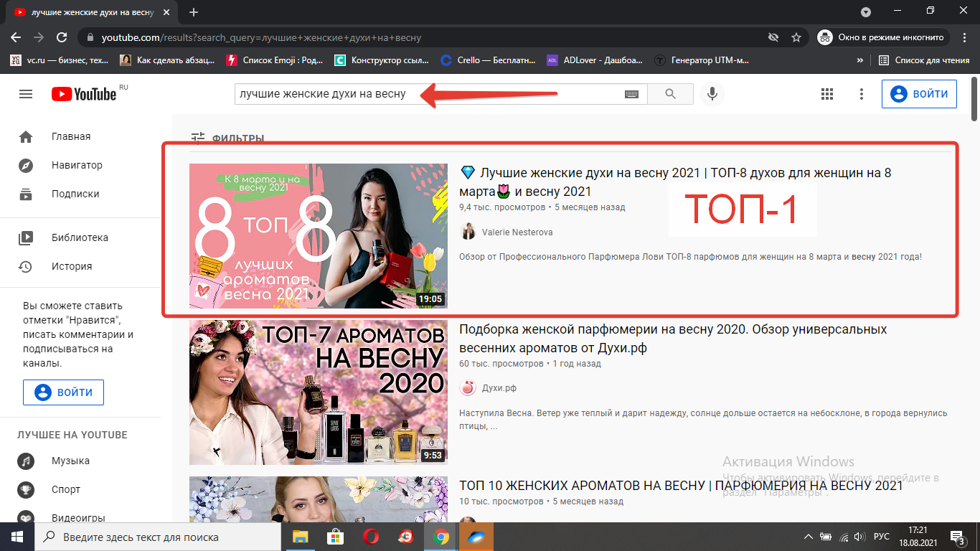Image resolution: width=980 pixels, height=551 pixels.
Task: Open Microsoft Store from taskbar
Action: 335,537
